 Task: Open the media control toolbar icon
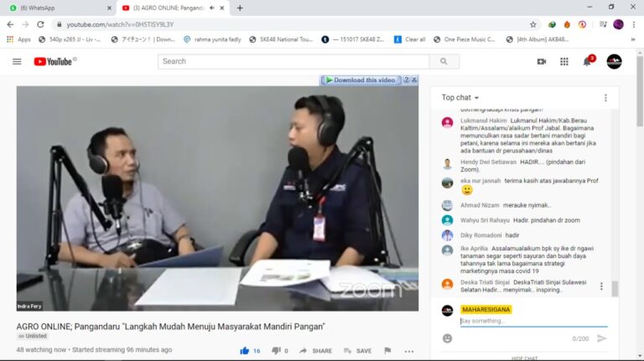pos(603,24)
